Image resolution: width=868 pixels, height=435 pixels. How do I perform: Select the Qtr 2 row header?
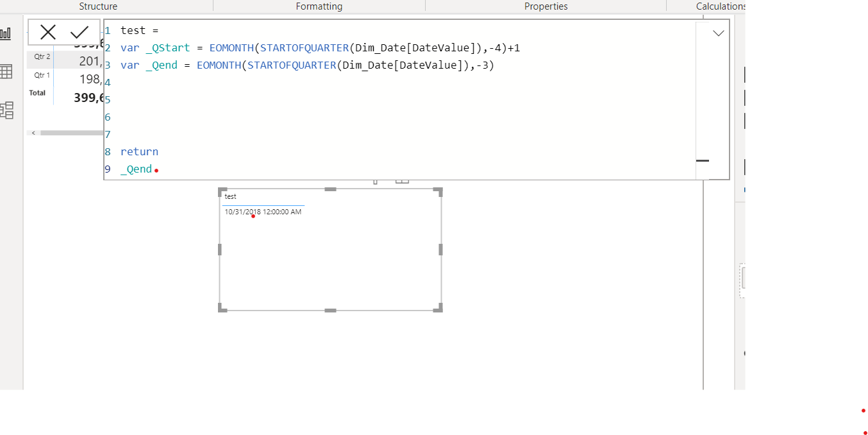tap(42, 56)
